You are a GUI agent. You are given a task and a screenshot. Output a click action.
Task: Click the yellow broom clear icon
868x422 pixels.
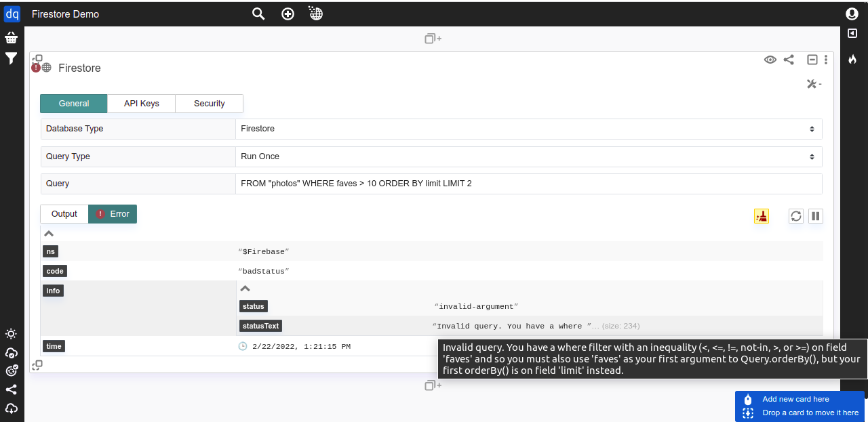(762, 216)
